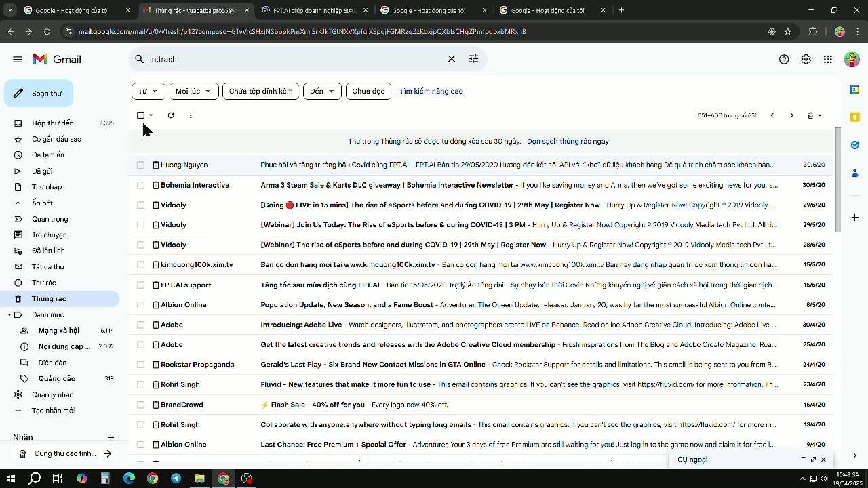Create new label plus icon beside Nhãn

pyautogui.click(x=111, y=437)
